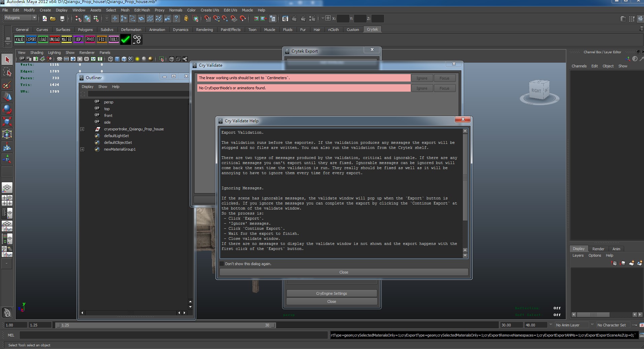This screenshot has width=644, height=349.
Task: Click the UNLOAD shelf icon
Action: [55, 39]
